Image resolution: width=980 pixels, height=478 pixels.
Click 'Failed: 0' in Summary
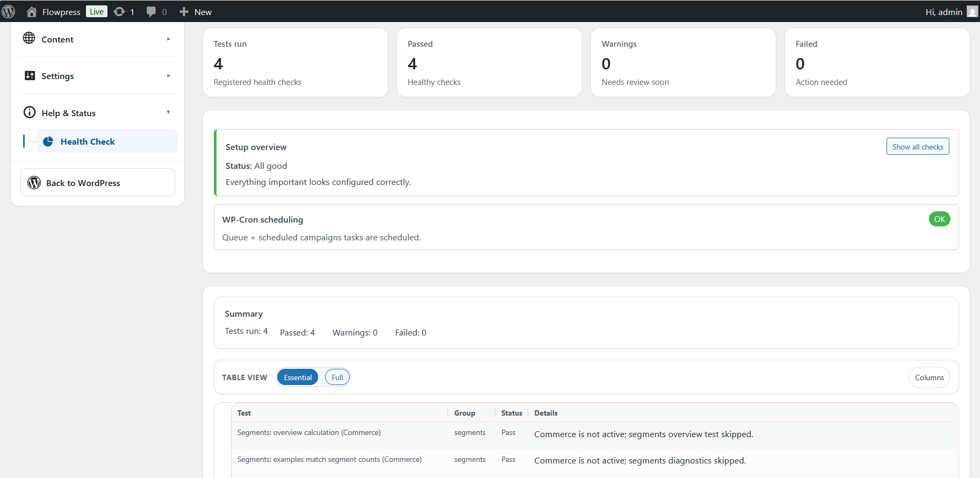[x=410, y=332]
